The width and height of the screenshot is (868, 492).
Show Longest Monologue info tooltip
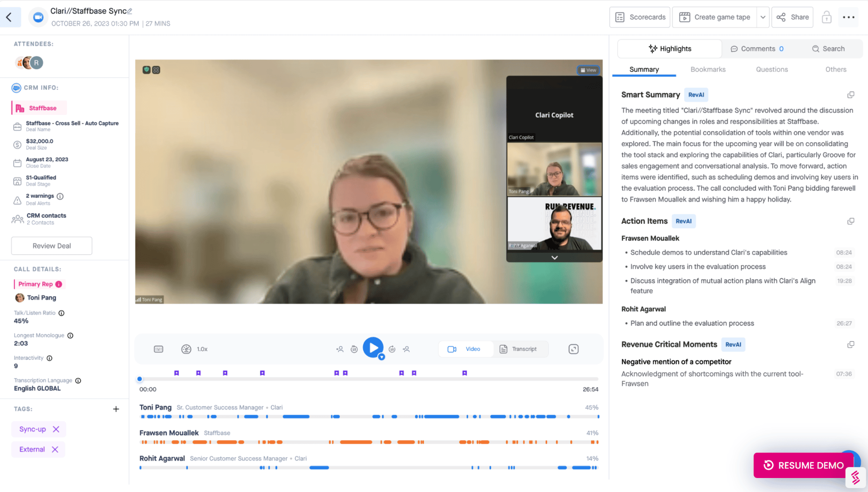point(70,336)
